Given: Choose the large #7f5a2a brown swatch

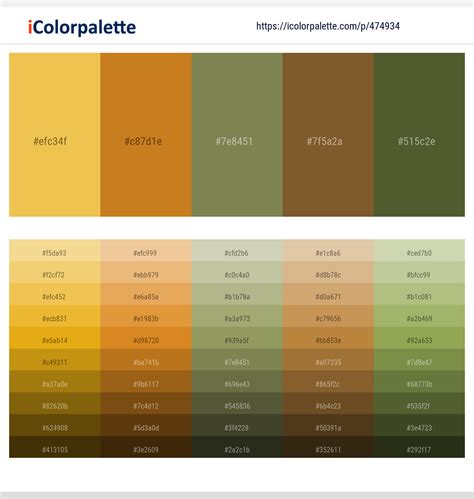Looking at the screenshot, I should tap(328, 135).
